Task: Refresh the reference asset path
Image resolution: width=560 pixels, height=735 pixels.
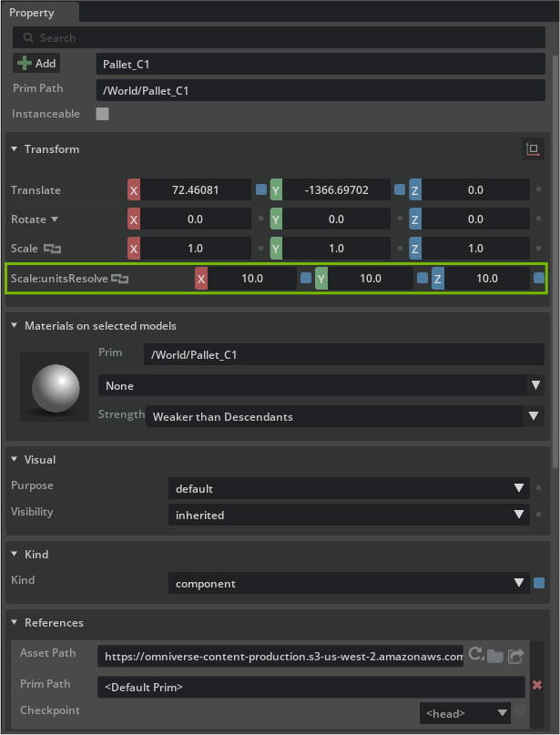Action: [x=475, y=654]
